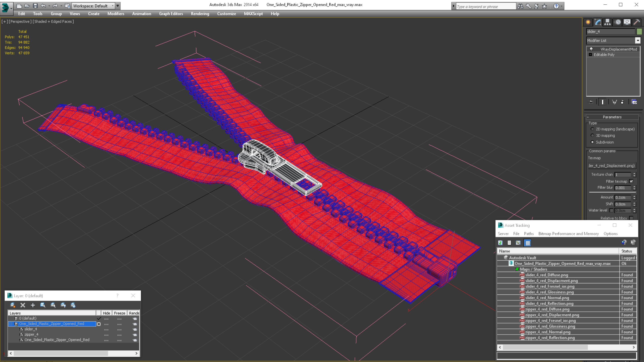The width and height of the screenshot is (644, 362).
Task: Refresh the Asset Tracking list
Action: click(500, 243)
